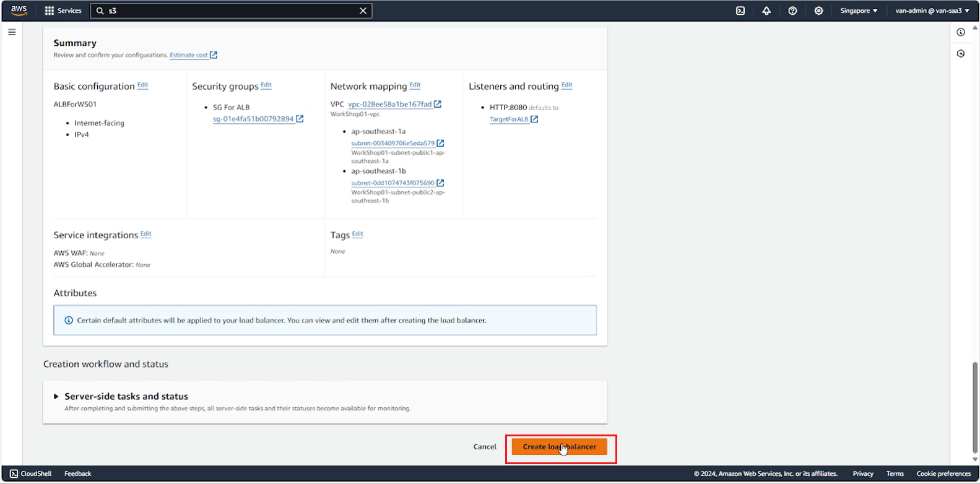
Task: Click the scrollbar up arrow
Action: pyautogui.click(x=976, y=28)
